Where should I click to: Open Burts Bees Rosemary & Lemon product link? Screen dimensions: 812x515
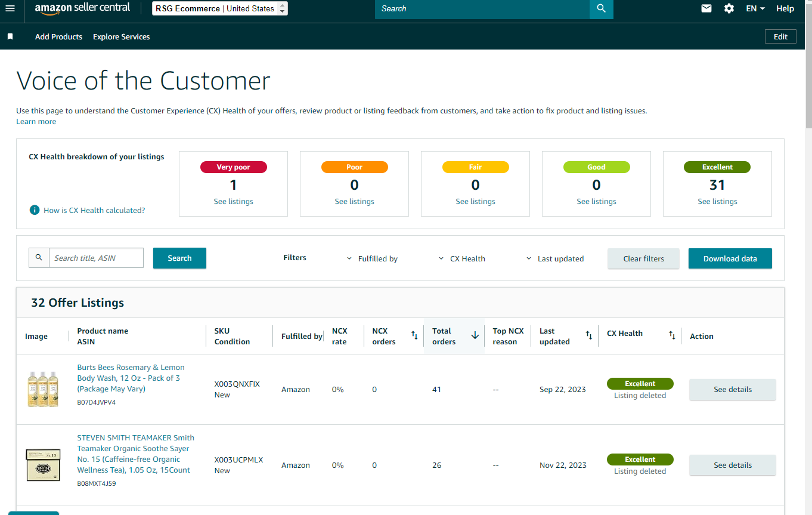coord(131,378)
